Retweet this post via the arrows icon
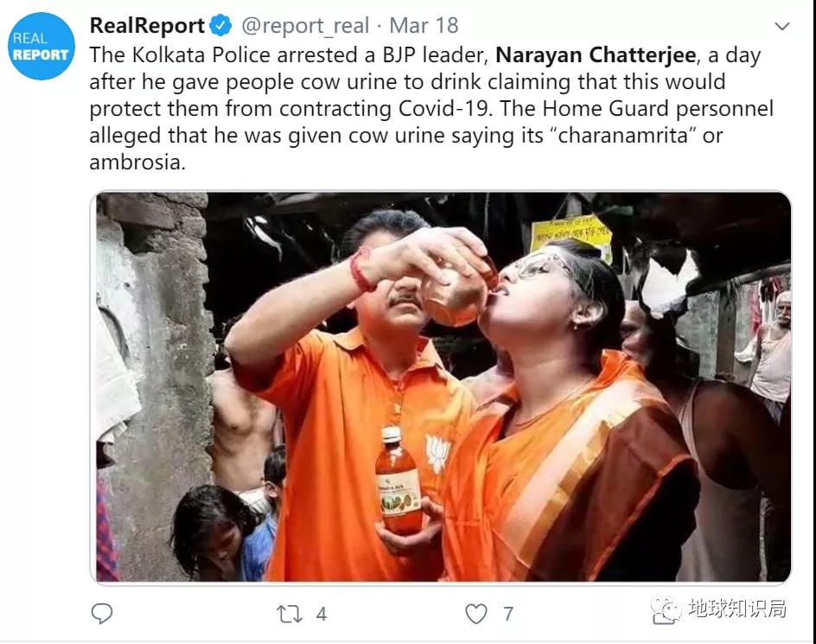Image resolution: width=816 pixels, height=644 pixels. (x=290, y=614)
